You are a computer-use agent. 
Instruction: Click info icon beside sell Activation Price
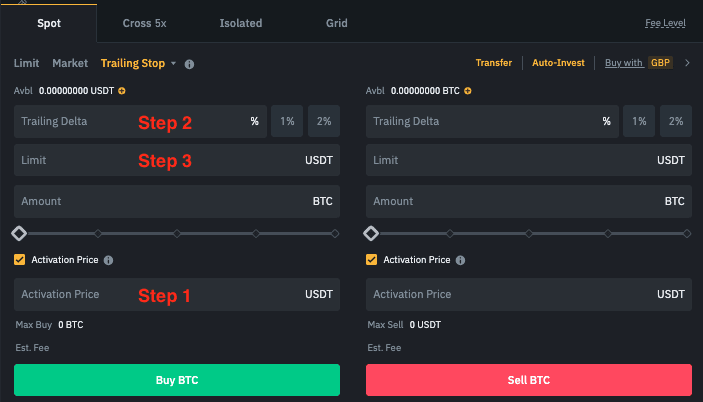460,260
